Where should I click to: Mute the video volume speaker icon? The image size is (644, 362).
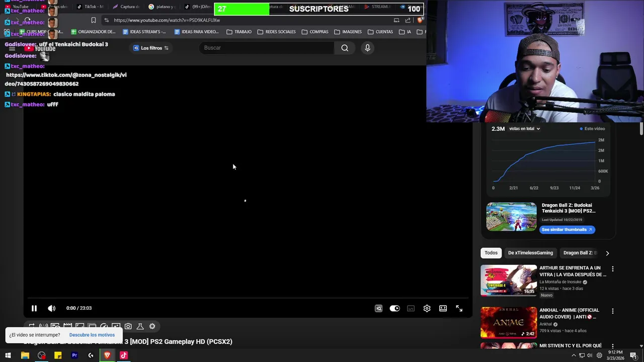(x=51, y=308)
